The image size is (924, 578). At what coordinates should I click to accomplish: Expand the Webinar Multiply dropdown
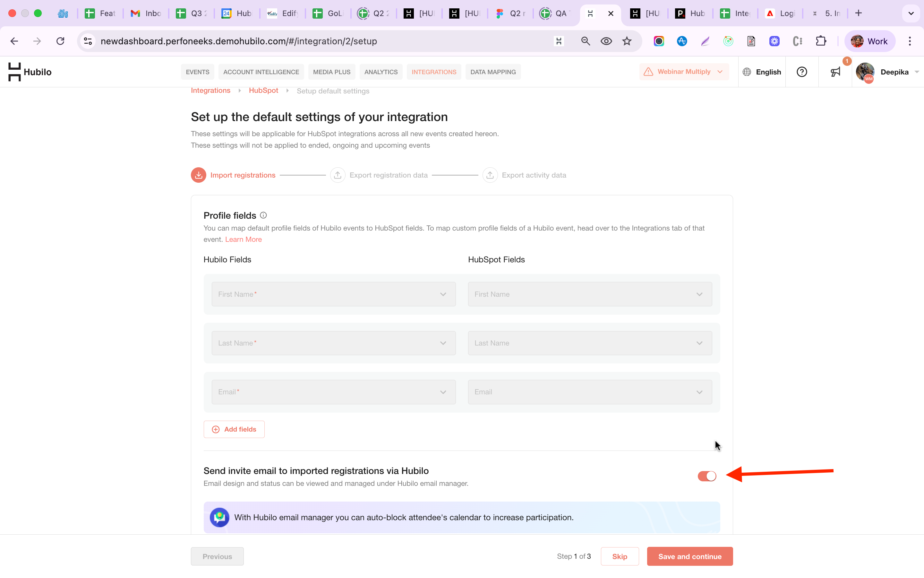720,72
